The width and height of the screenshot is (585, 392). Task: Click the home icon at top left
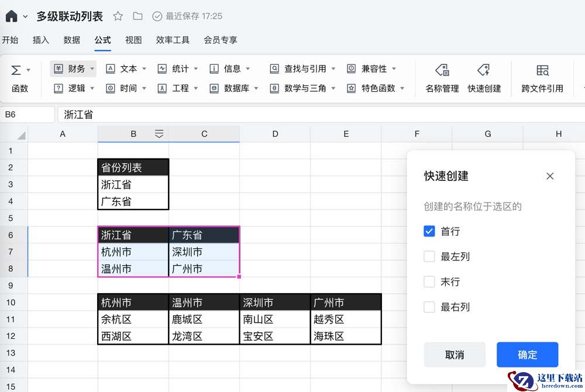[x=11, y=16]
